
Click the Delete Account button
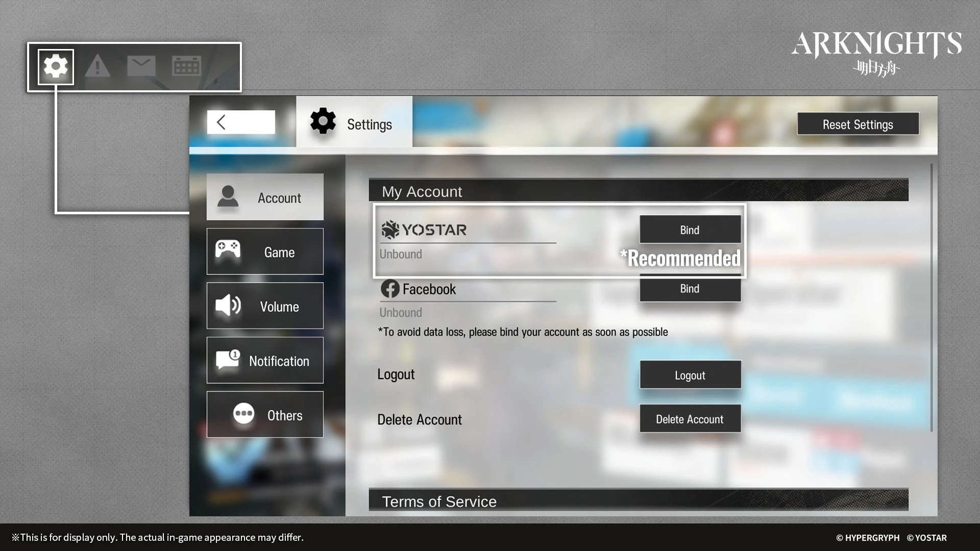690,419
